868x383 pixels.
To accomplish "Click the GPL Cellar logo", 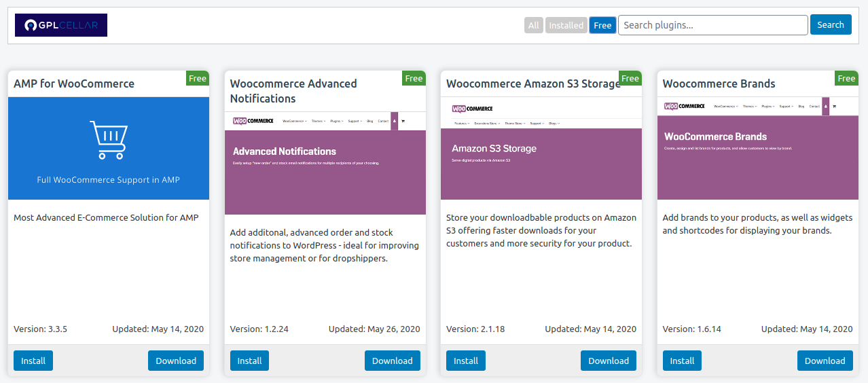I will click(61, 25).
